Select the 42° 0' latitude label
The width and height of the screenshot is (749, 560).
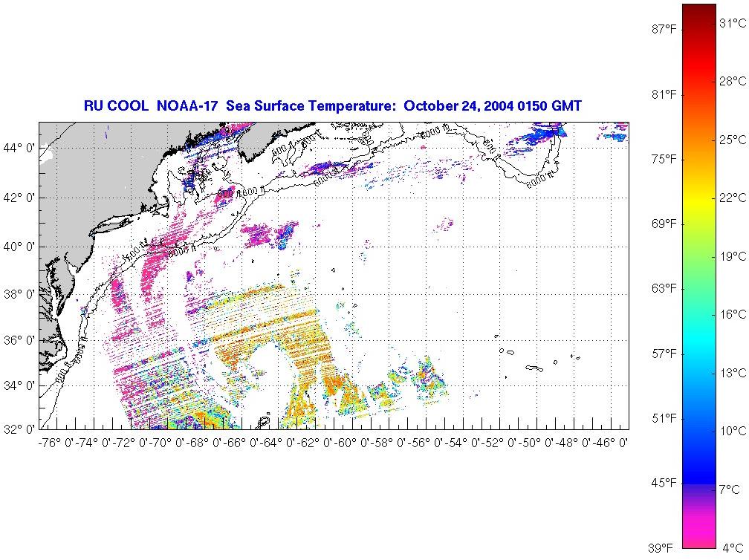coord(19,198)
